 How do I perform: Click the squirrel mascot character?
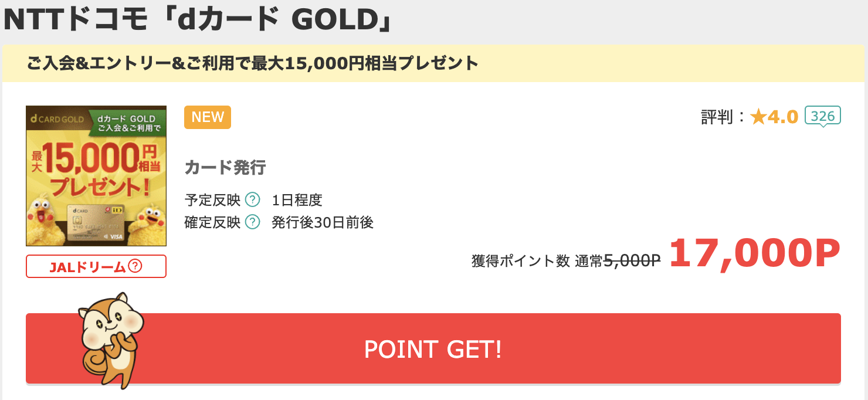111,340
